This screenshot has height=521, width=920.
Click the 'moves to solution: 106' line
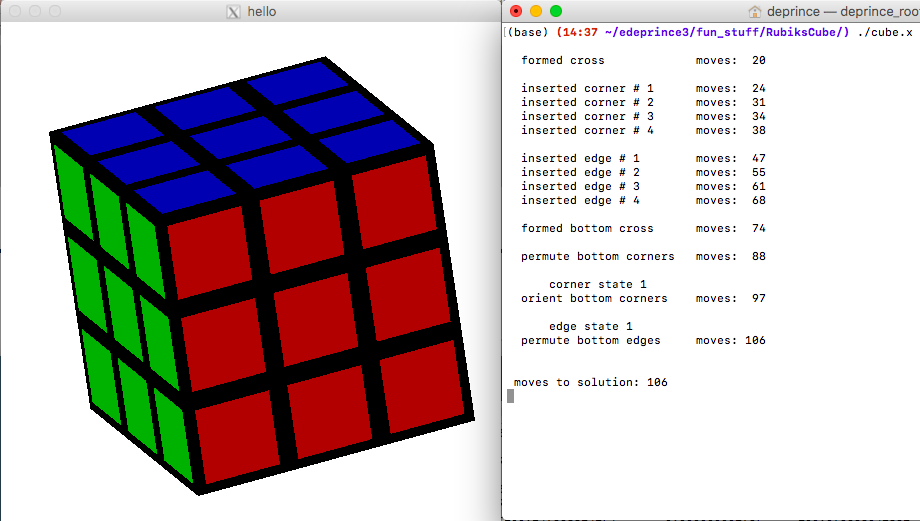tap(590, 383)
